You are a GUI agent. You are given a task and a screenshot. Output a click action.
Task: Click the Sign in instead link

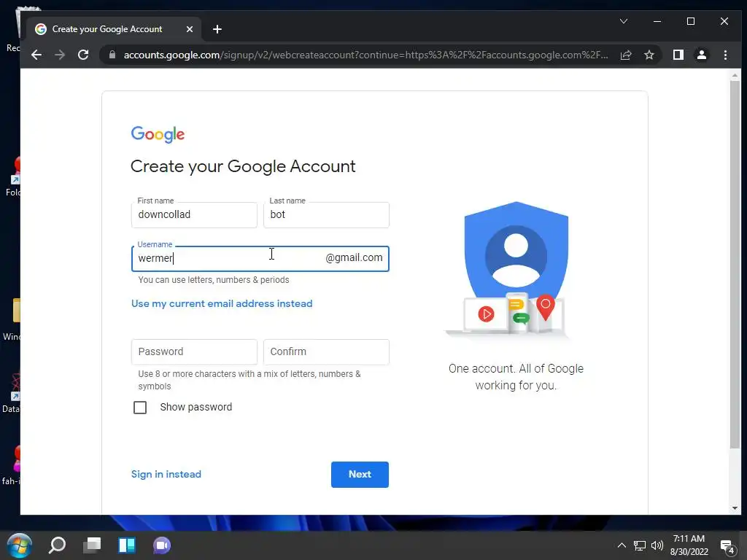pos(166,474)
